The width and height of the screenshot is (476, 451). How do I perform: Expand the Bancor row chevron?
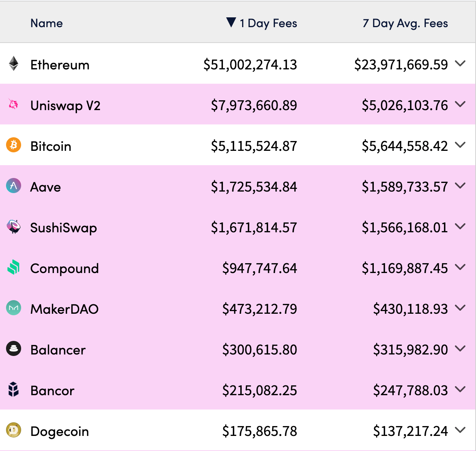[x=460, y=389]
